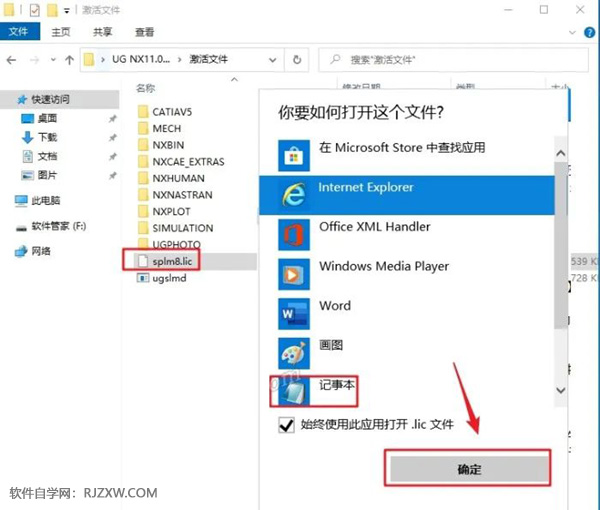Toggle 始终使用此应用打开 .lic 文件 checkbox
The width and height of the screenshot is (600, 510).
(287, 425)
